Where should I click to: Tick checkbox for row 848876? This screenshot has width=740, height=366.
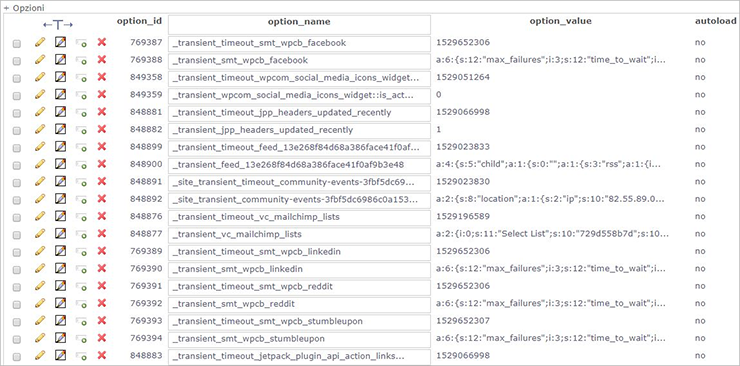[x=17, y=218]
